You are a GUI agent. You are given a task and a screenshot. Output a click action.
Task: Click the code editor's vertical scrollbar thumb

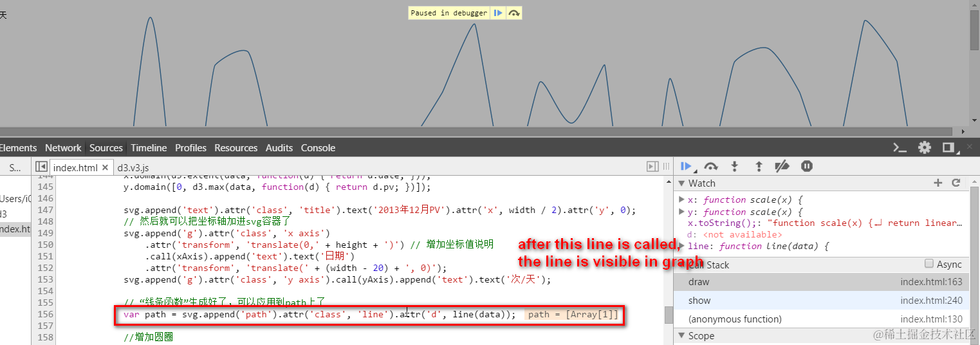click(x=669, y=315)
